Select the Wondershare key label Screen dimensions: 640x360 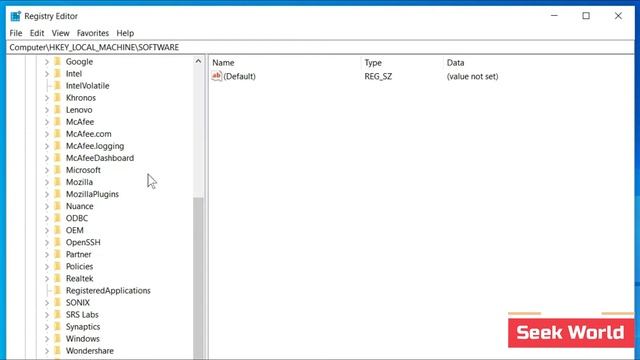pos(90,351)
